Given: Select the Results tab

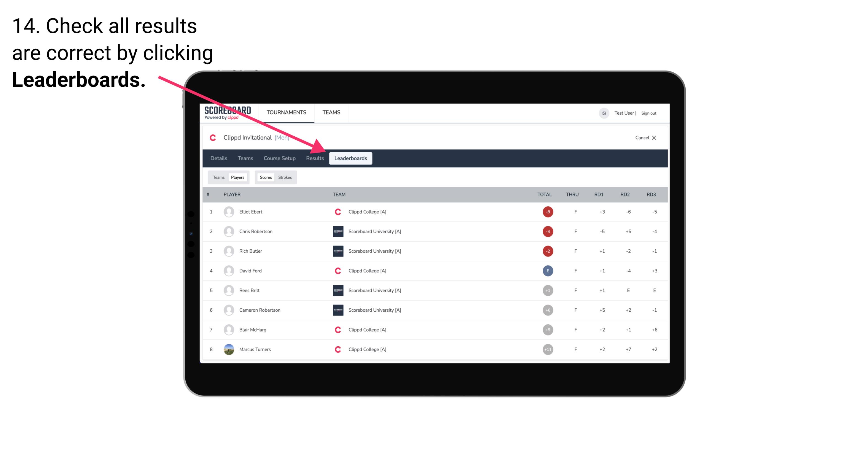Looking at the screenshot, I should (x=314, y=159).
